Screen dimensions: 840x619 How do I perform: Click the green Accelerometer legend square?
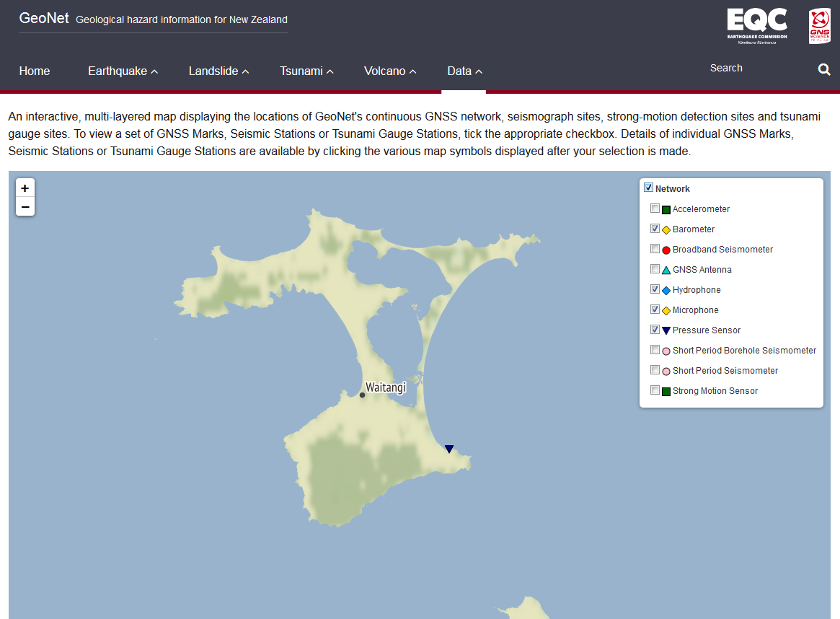point(666,209)
